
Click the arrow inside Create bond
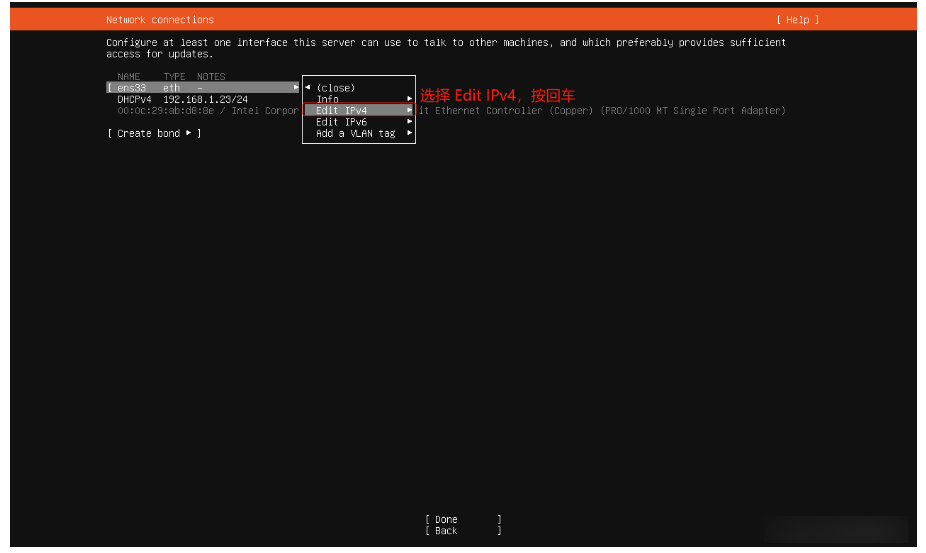point(188,134)
